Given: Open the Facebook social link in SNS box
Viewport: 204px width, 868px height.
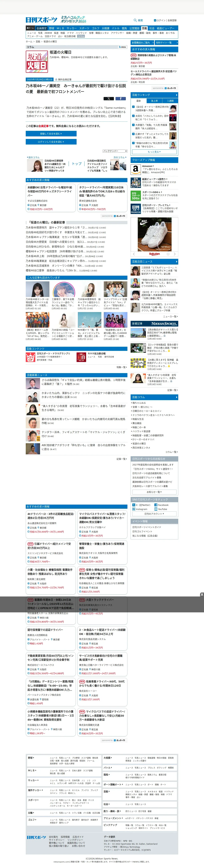Looking at the screenshot, I should coord(162,505).
